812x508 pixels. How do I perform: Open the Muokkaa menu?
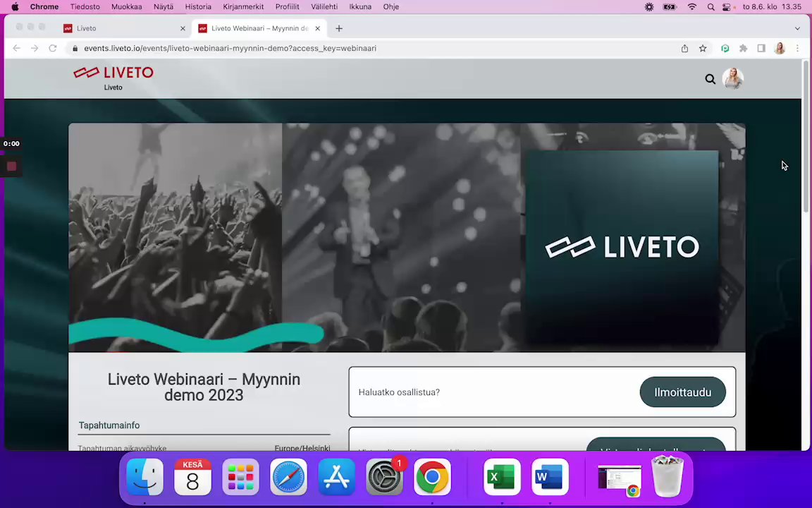coord(126,7)
